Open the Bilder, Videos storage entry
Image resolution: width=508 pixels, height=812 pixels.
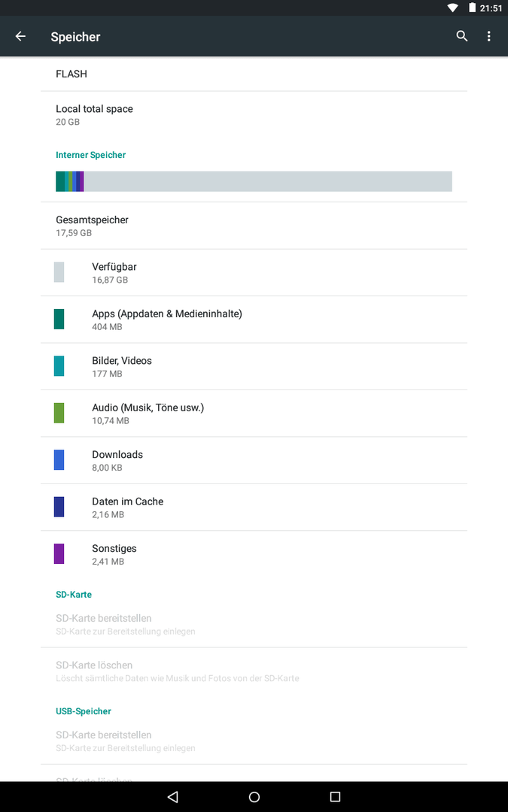[254, 367]
